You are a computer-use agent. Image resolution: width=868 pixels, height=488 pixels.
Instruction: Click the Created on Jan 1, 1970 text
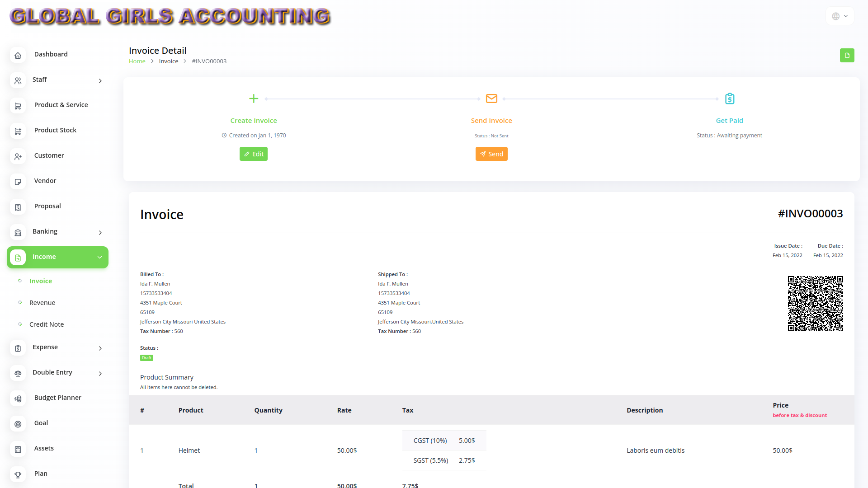point(257,136)
